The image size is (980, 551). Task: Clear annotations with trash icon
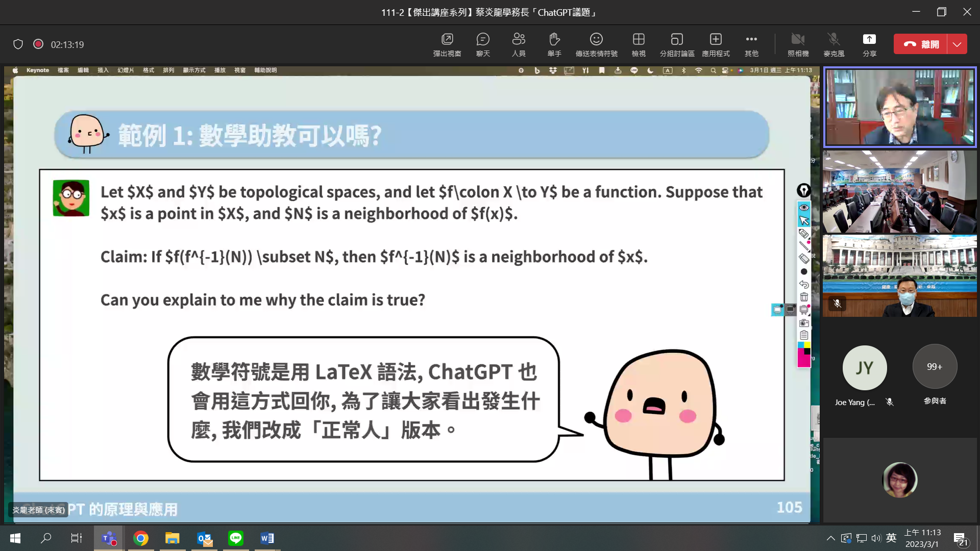pos(804,297)
